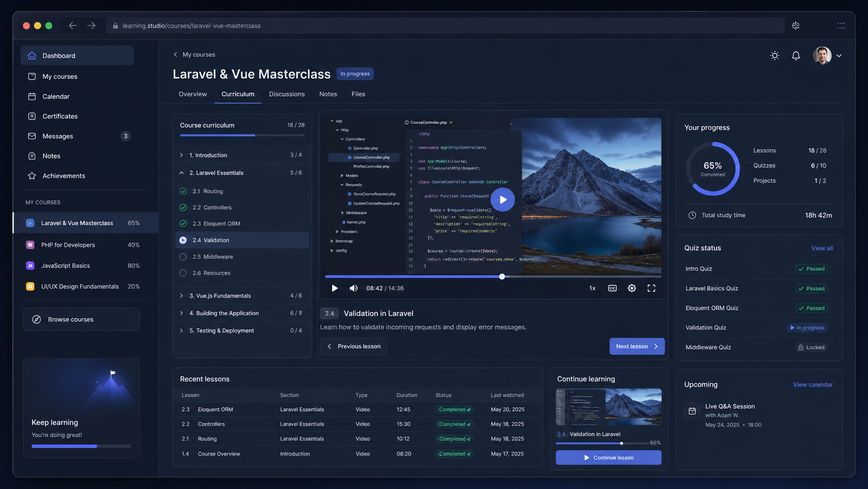Click the Continue learning progress slider

click(621, 443)
